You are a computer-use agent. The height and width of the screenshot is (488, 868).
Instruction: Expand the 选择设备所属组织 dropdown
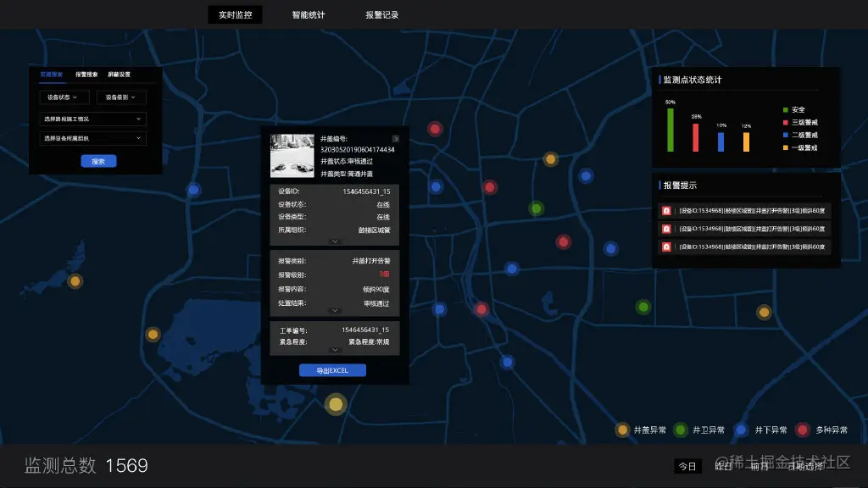coord(92,138)
